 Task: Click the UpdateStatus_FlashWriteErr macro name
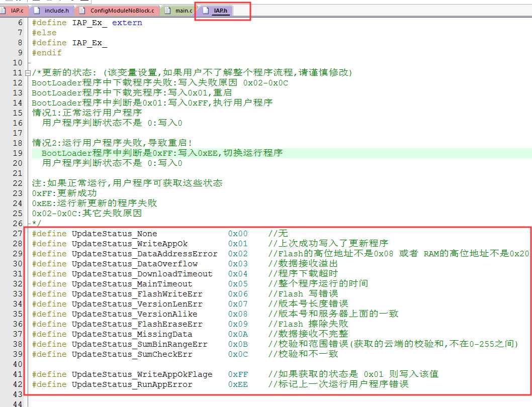(x=137, y=294)
